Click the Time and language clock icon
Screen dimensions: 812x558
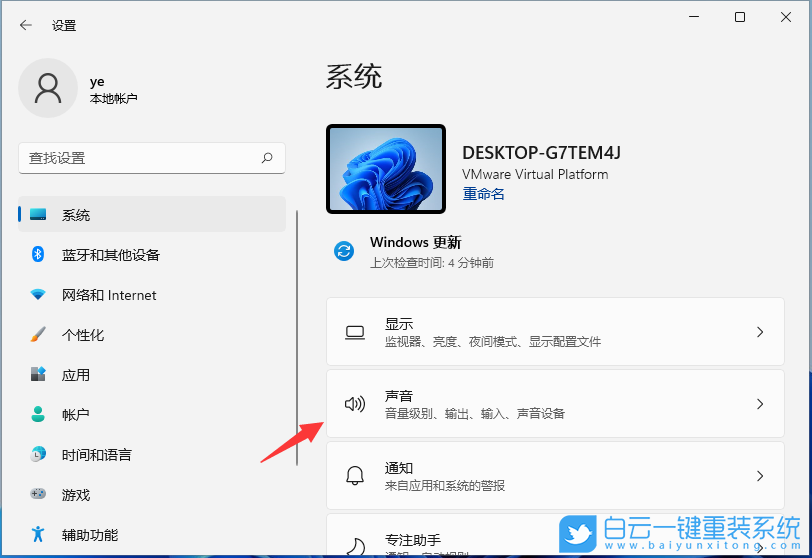(38, 454)
